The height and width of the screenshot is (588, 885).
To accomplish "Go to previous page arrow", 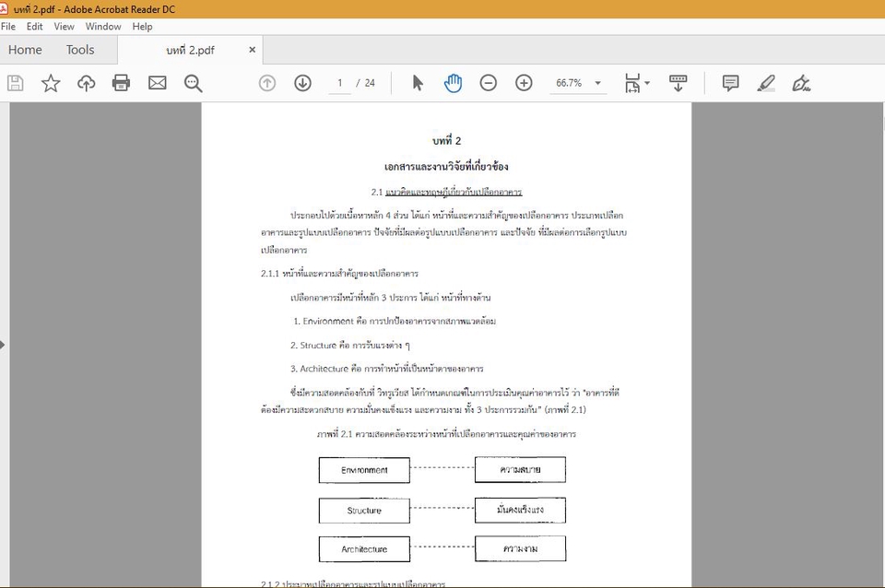I will coord(267,83).
